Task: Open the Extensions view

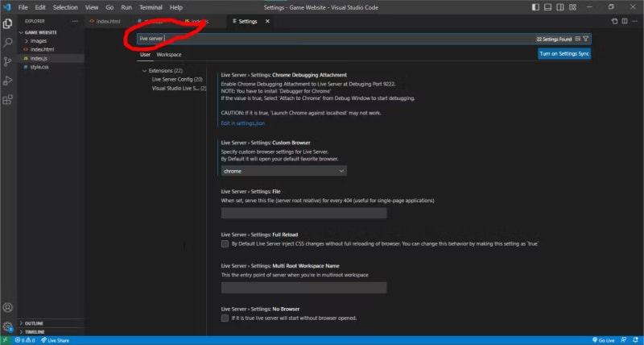Action: point(7,99)
